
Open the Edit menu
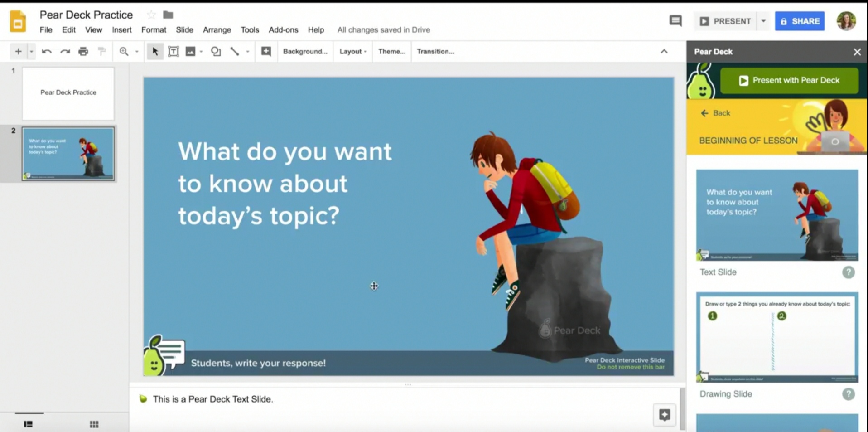pyautogui.click(x=69, y=30)
